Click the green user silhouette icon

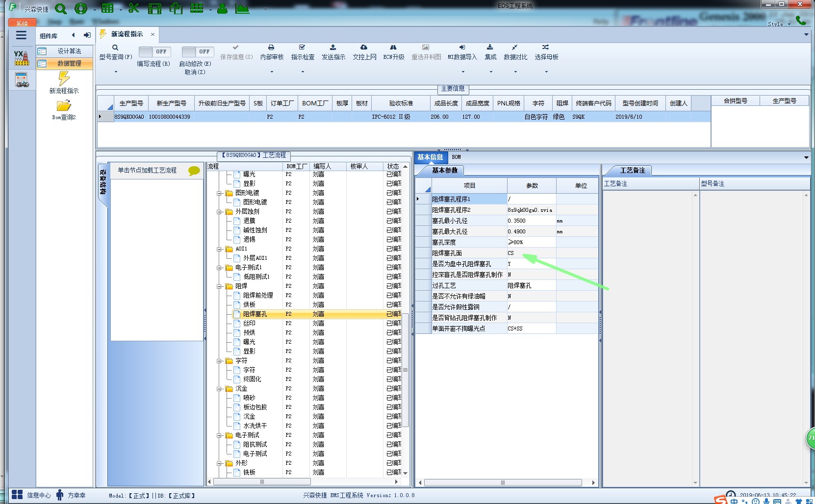click(222, 8)
